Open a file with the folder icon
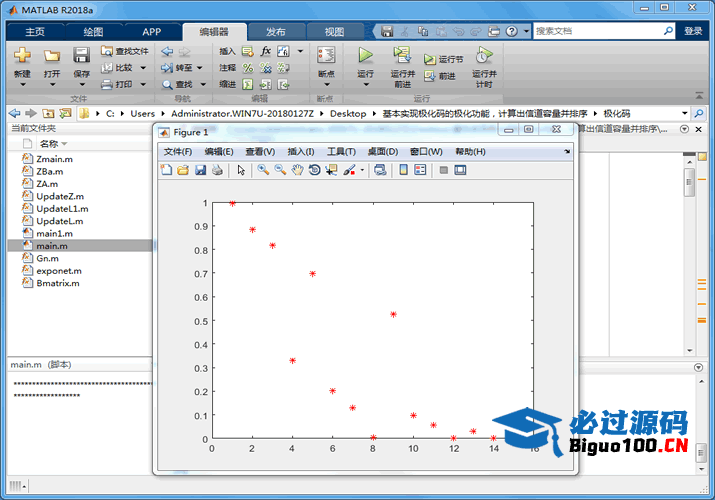The image size is (715, 500). tap(52, 56)
